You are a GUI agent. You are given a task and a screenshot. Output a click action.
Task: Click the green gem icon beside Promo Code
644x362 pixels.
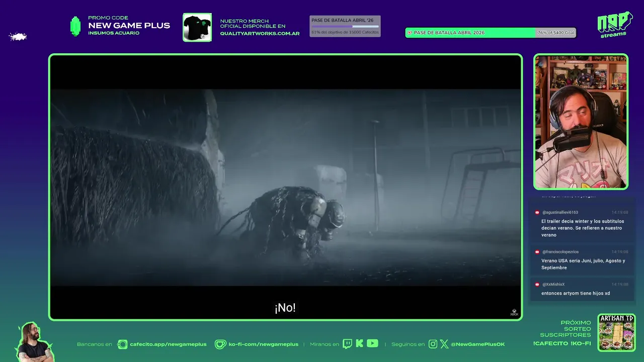[x=75, y=27]
